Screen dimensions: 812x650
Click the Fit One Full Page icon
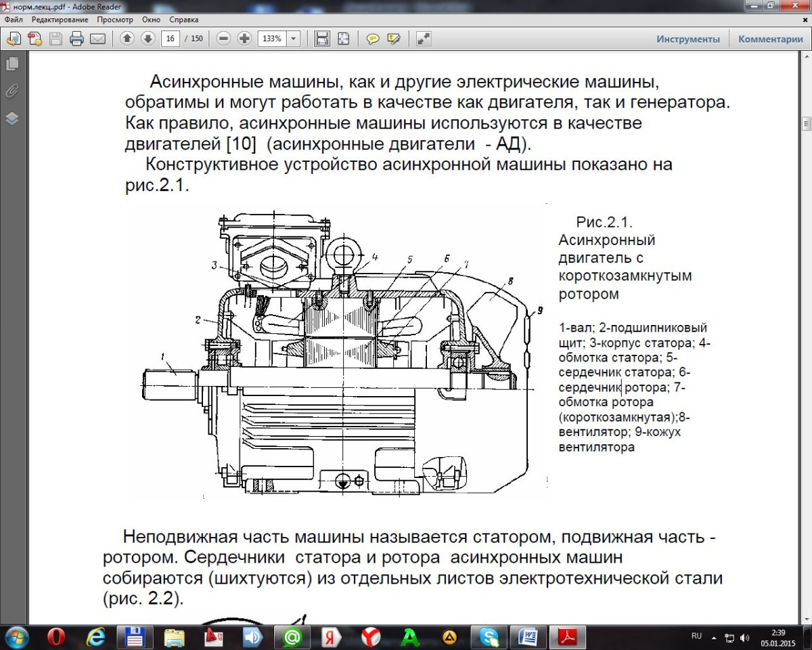tap(343, 39)
